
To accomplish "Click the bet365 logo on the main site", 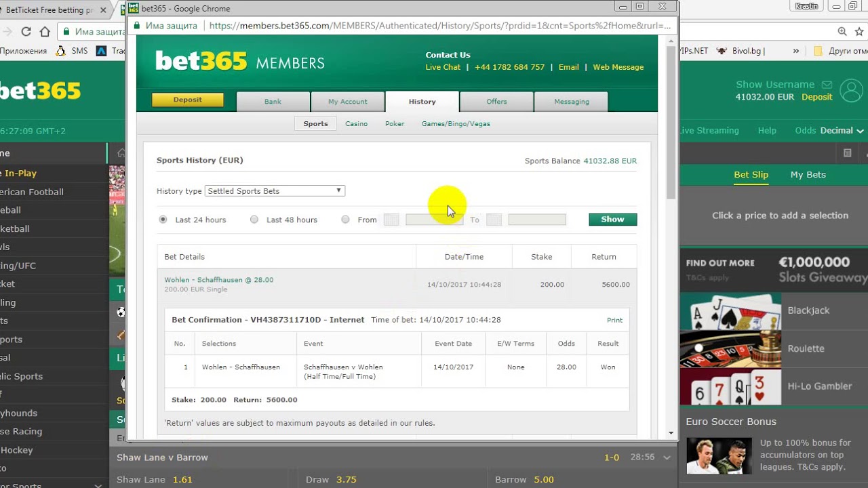I will 40,91.
